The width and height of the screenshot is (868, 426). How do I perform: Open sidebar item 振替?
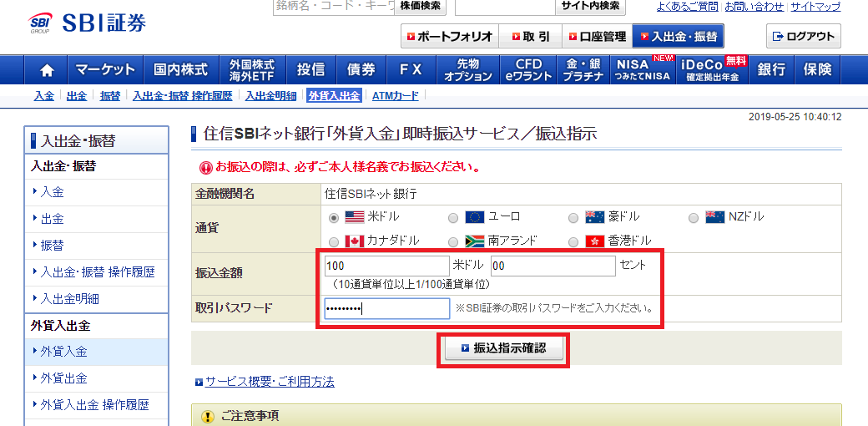(96, 246)
